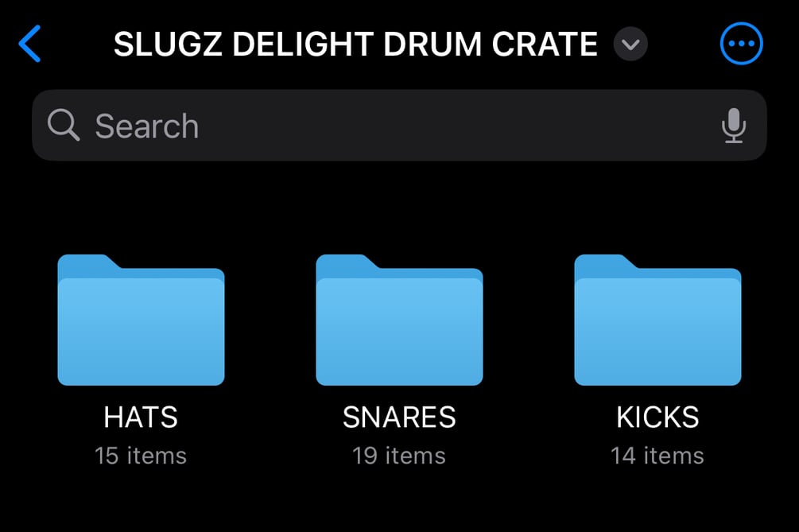This screenshot has width=799, height=532.
Task: Select the KICKS folder name label
Action: (x=657, y=417)
